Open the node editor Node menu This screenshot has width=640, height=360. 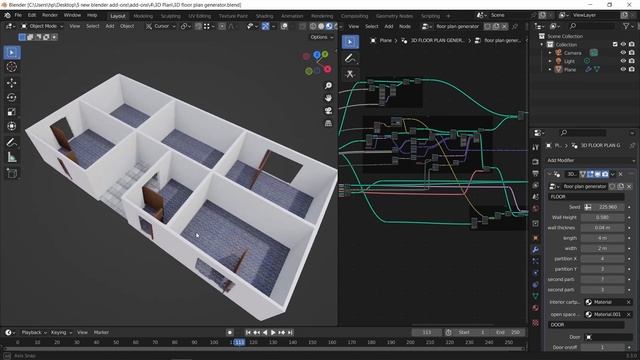[x=404, y=26]
